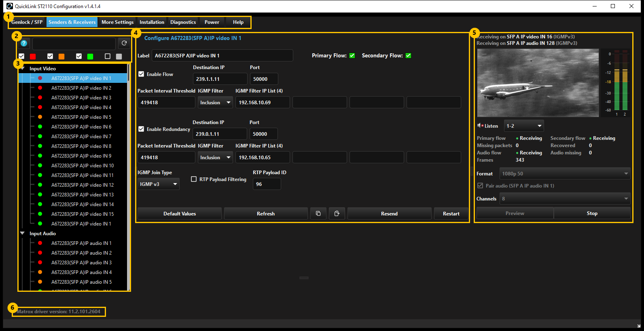Toggle the gray status filter checkbox
Screen dimensions: 644x331
[x=108, y=56]
